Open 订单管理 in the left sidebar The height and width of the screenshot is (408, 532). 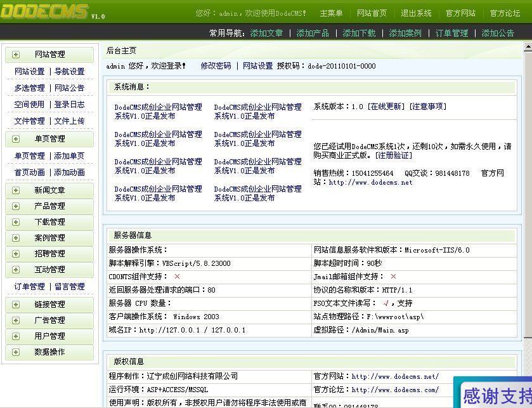pyautogui.click(x=30, y=286)
